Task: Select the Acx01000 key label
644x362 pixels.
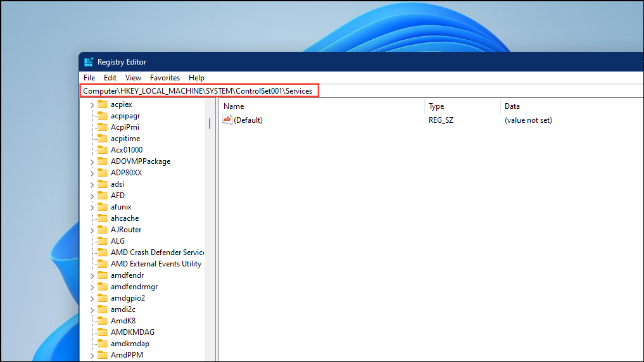Action: (127, 150)
